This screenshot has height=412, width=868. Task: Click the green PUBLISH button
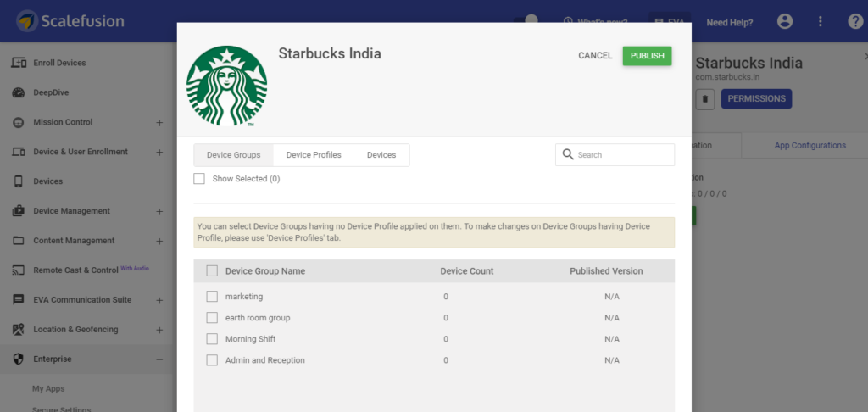(647, 56)
